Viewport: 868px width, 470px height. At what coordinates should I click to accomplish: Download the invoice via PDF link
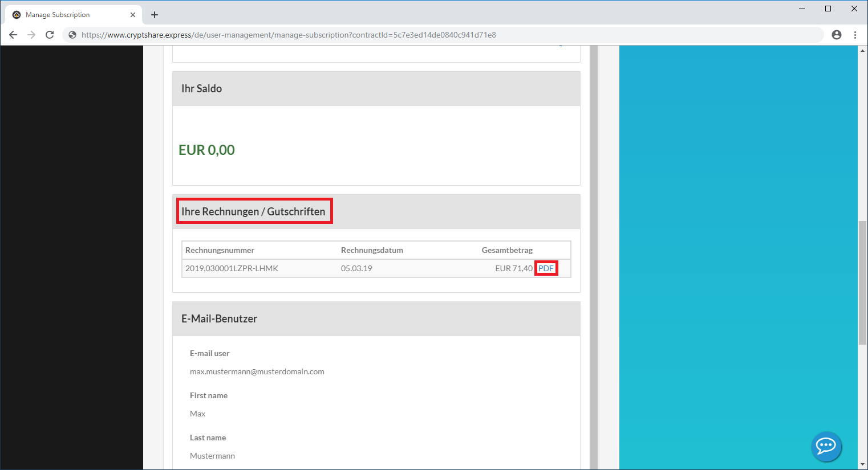(x=546, y=268)
